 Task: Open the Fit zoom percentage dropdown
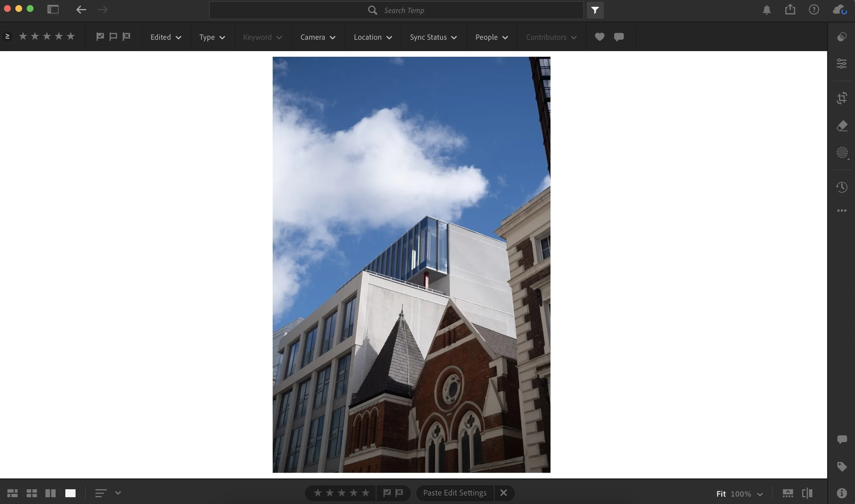[760, 494]
